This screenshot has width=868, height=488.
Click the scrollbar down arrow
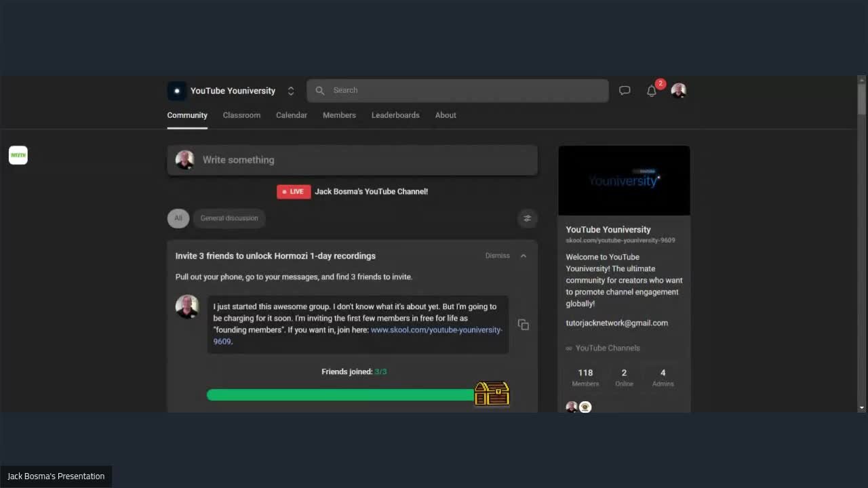click(x=862, y=408)
